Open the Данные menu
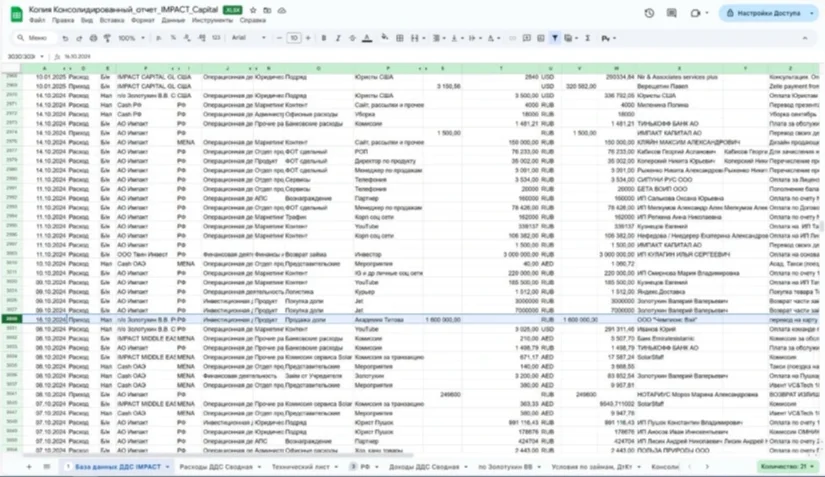The height and width of the screenshot is (477, 825). pyautogui.click(x=173, y=21)
